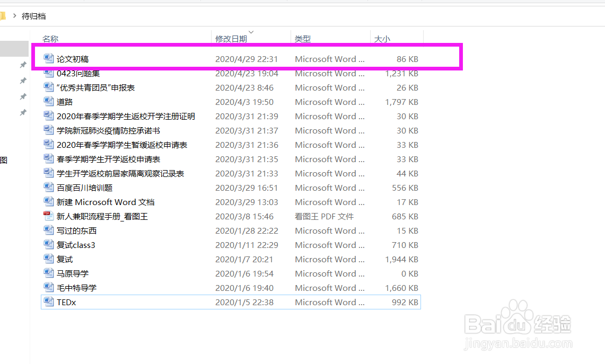The width and height of the screenshot is (605, 364).
Task: Click the date 2020/4/29 22:31
Action: tap(247, 59)
